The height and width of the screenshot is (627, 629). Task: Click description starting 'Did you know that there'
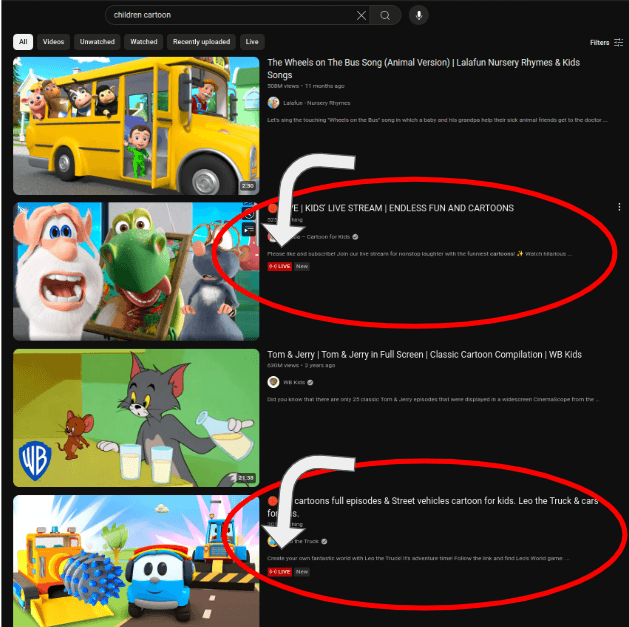pos(433,399)
